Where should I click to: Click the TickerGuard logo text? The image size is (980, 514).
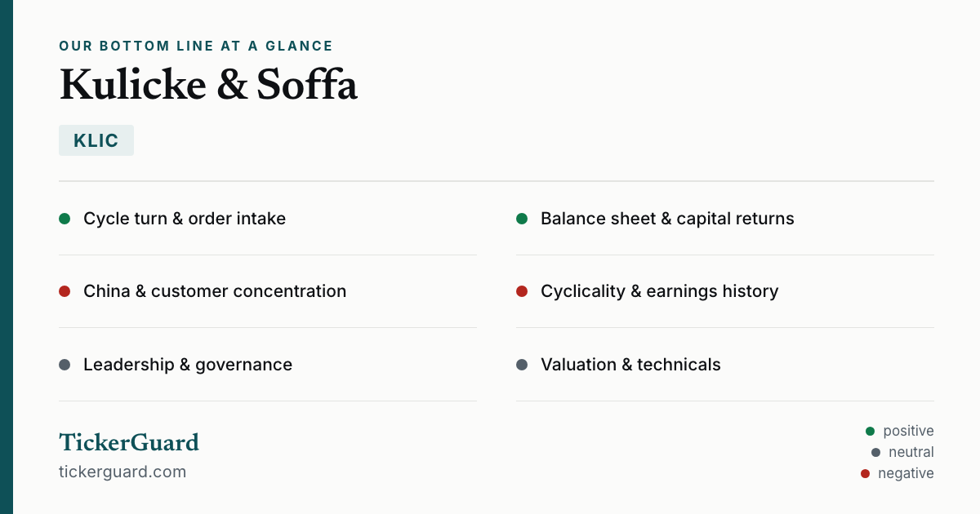coord(129,442)
